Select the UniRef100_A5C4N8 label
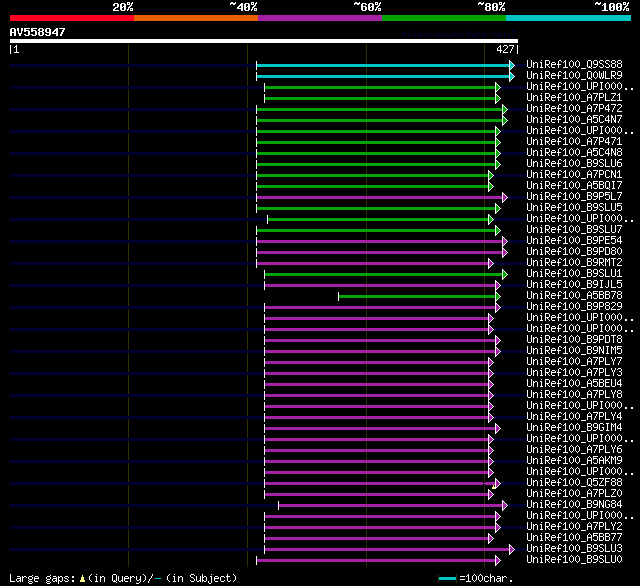Viewport: 640px width, 586px height. (x=574, y=153)
